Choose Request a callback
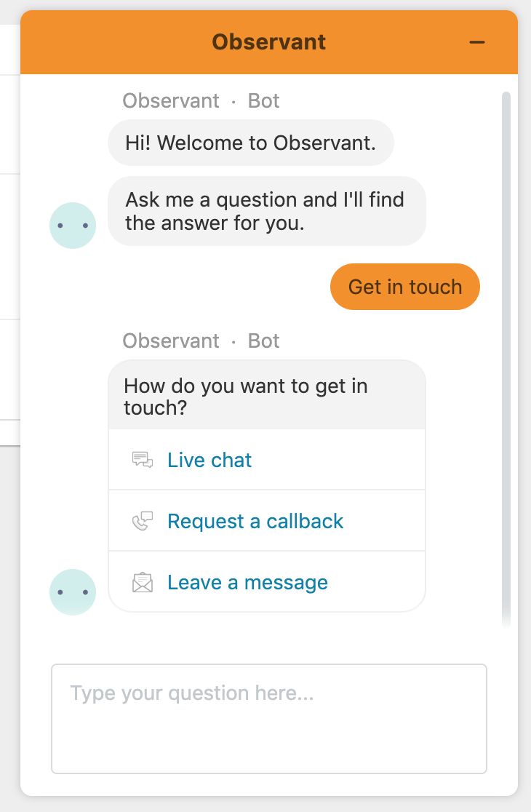The height and width of the screenshot is (812, 531). [x=255, y=521]
